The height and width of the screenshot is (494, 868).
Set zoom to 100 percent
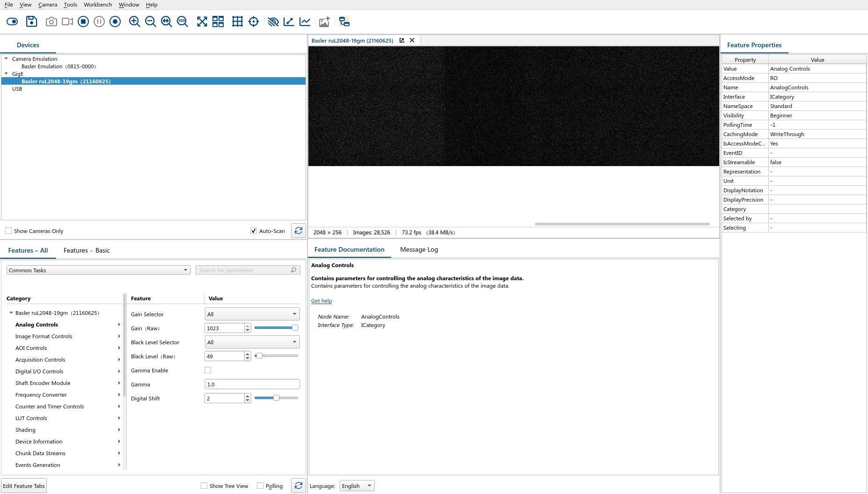coord(182,22)
